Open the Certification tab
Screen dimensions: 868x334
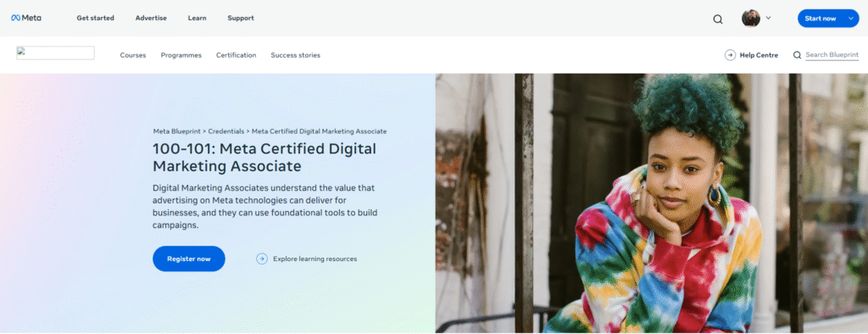coord(236,55)
